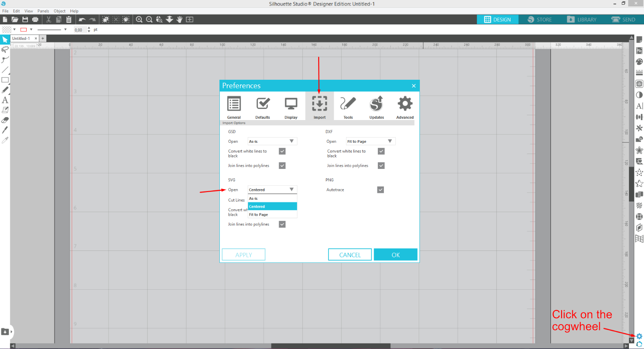
Task: Open the Text Style panel icon
Action: pos(639,106)
